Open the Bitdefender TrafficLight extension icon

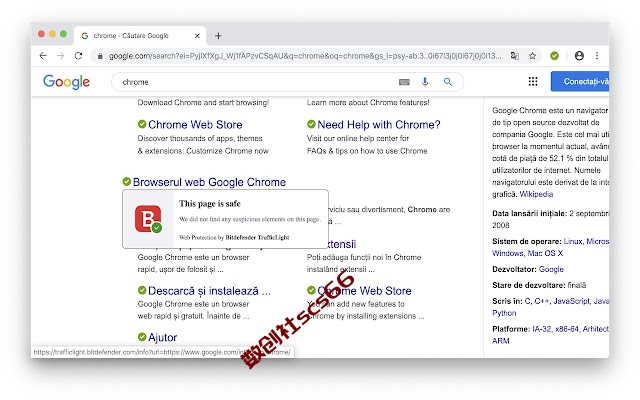pyautogui.click(x=554, y=56)
